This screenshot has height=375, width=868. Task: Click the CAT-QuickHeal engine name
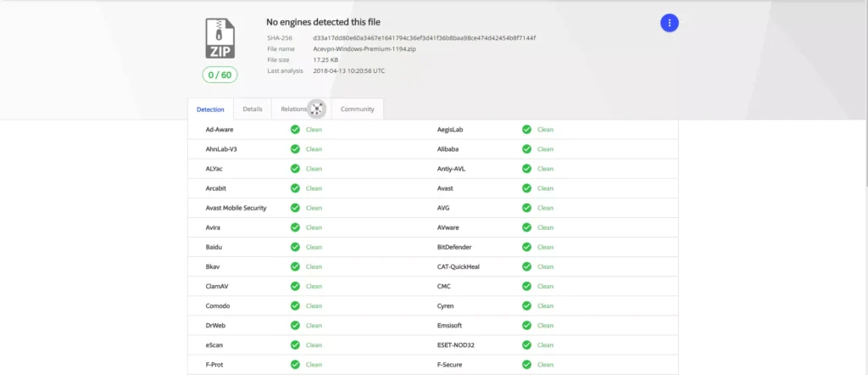[459, 266]
